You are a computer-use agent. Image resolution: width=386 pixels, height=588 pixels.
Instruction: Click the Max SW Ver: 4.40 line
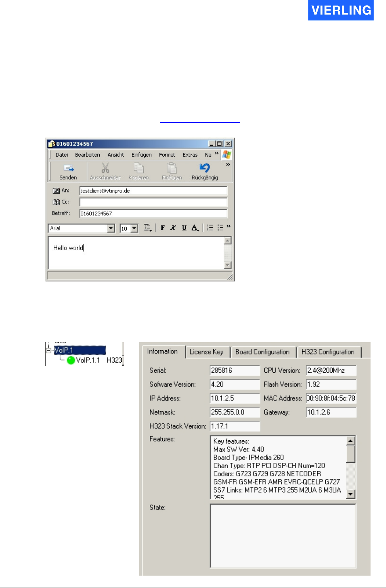(x=239, y=449)
